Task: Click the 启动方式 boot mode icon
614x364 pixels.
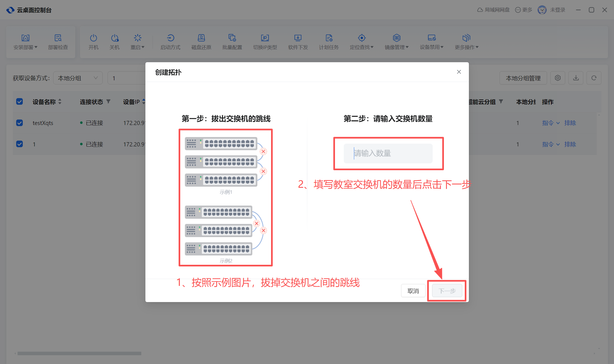Action: (x=170, y=38)
